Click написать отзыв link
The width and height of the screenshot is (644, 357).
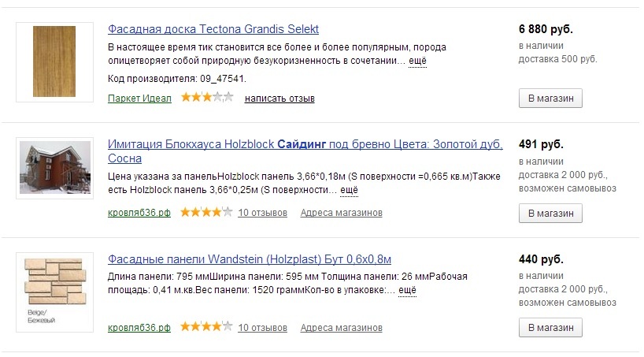(x=279, y=99)
